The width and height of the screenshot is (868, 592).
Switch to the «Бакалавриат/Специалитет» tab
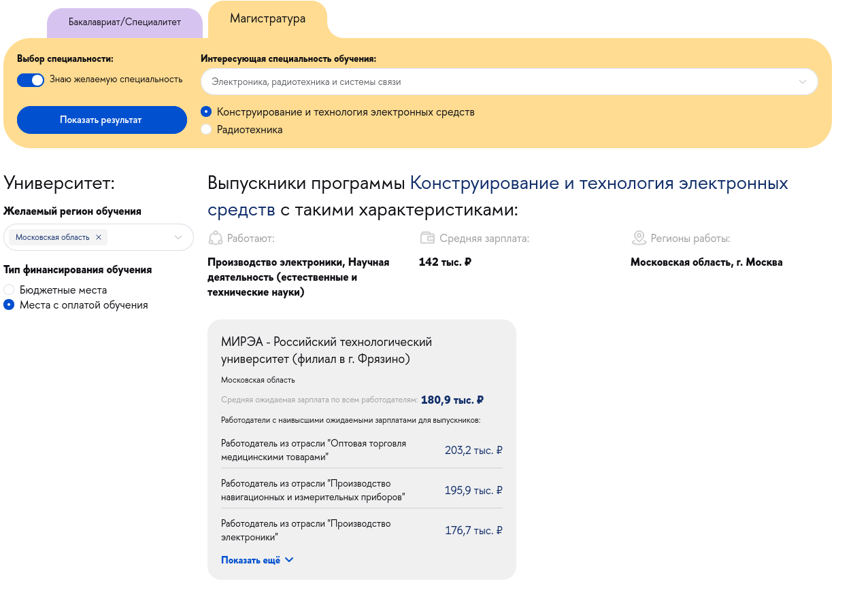tap(124, 22)
